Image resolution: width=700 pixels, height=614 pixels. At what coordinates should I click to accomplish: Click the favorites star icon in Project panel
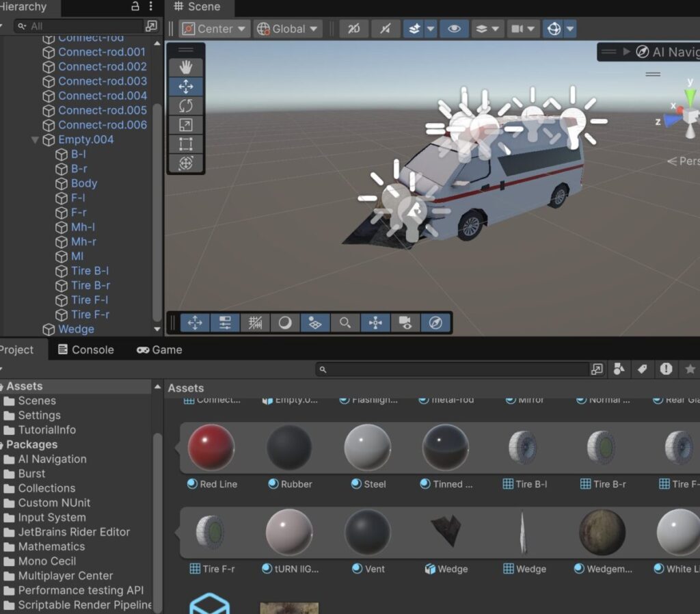(690, 369)
